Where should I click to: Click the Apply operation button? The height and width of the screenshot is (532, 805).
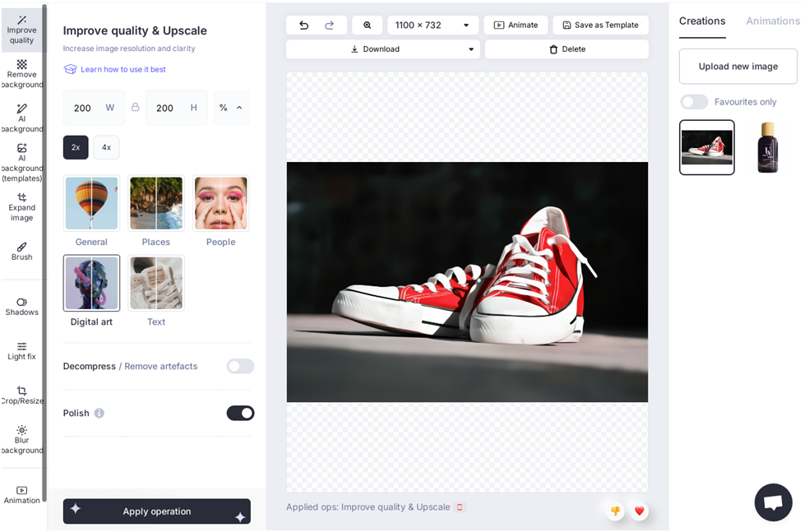[x=157, y=511]
